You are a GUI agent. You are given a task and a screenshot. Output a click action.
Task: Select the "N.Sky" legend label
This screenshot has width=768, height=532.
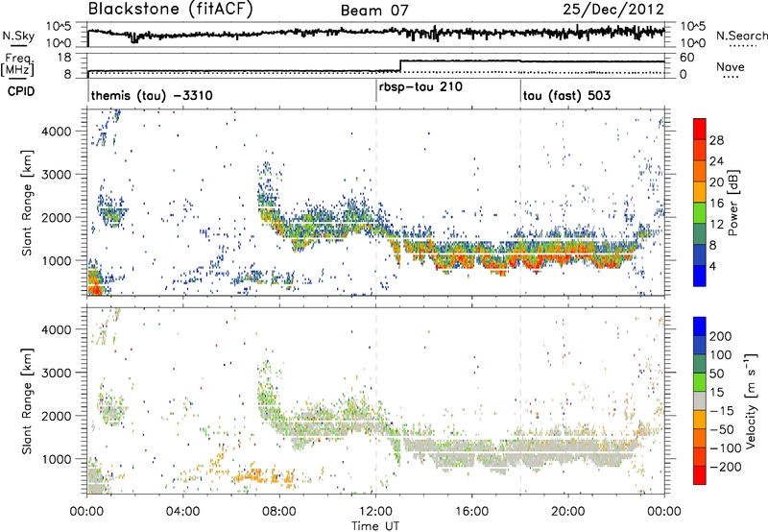pyautogui.click(x=18, y=36)
